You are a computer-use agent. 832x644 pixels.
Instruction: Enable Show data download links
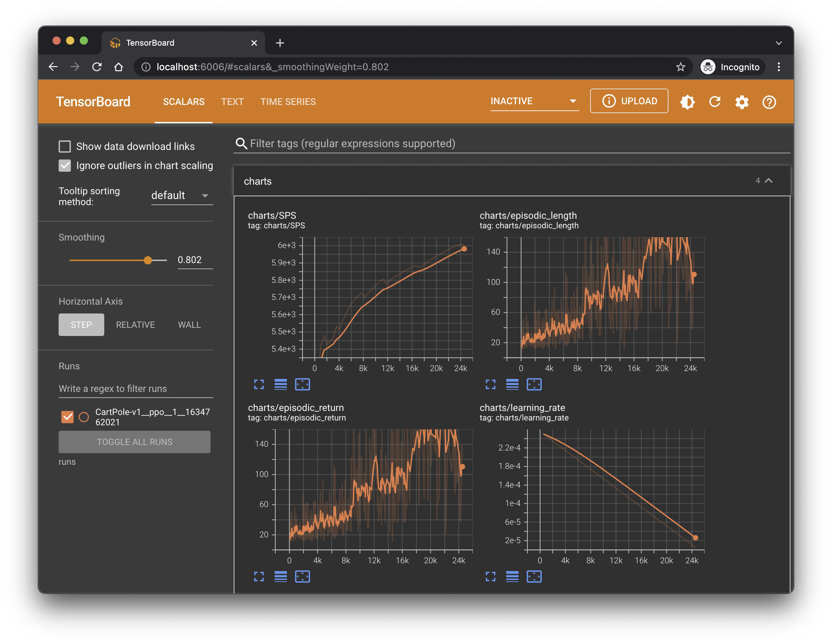pos(65,146)
